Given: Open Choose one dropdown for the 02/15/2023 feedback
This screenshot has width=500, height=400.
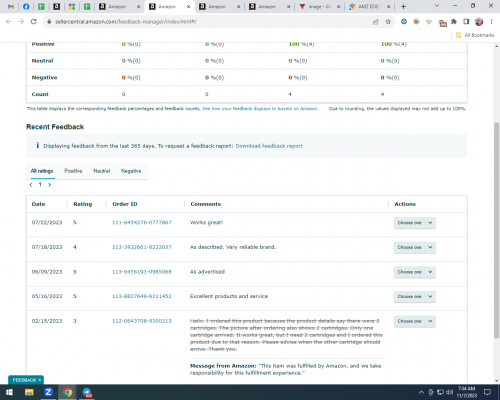Looking at the screenshot, I should (x=415, y=321).
